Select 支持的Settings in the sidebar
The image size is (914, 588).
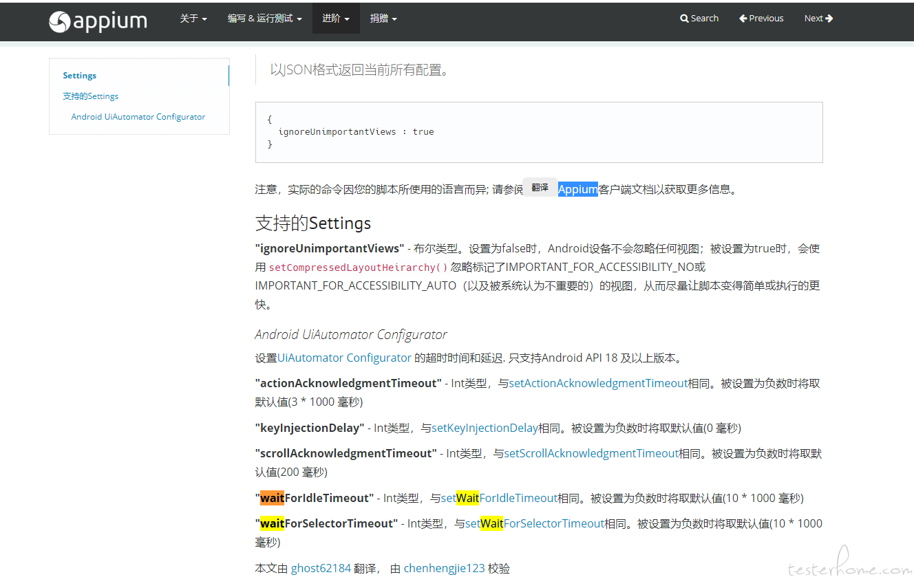pyautogui.click(x=91, y=96)
